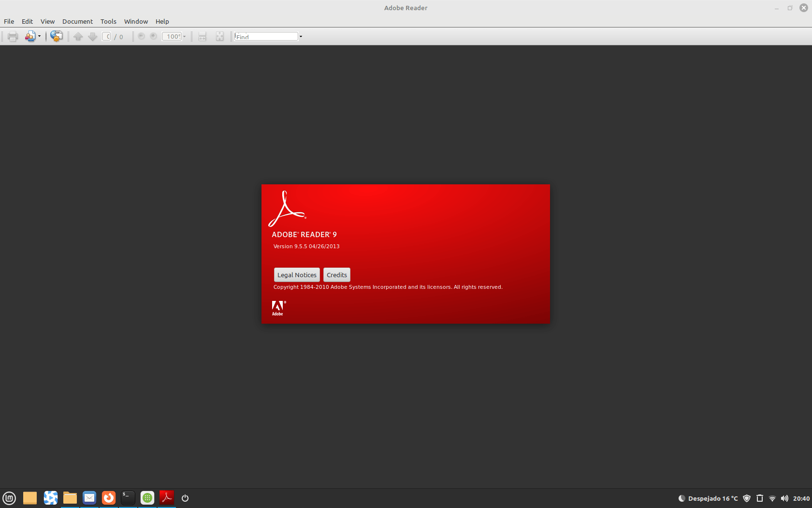This screenshot has height=508, width=812.
Task: Click the Fit Page toolbar icon
Action: [x=220, y=36]
